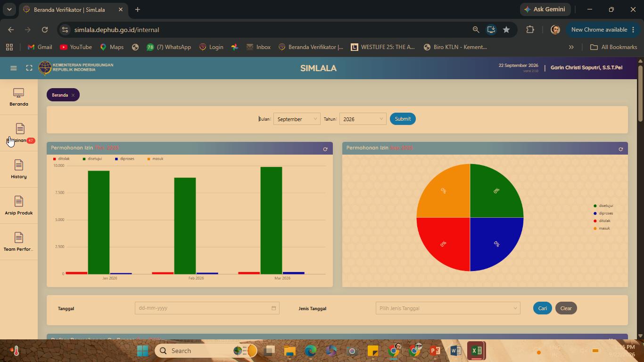Screen dimensions: 644x362
Task: Refresh the Permohonan Izin pie chart
Action: (620, 149)
